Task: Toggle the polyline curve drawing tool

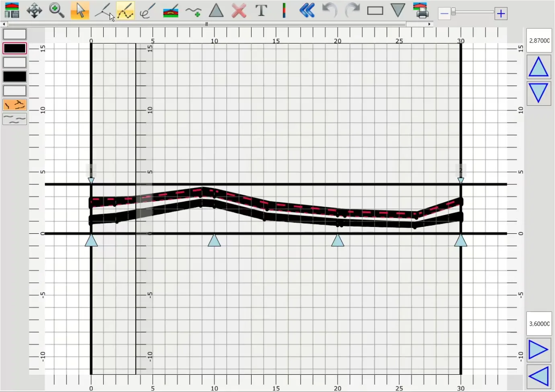Action: tap(125, 10)
